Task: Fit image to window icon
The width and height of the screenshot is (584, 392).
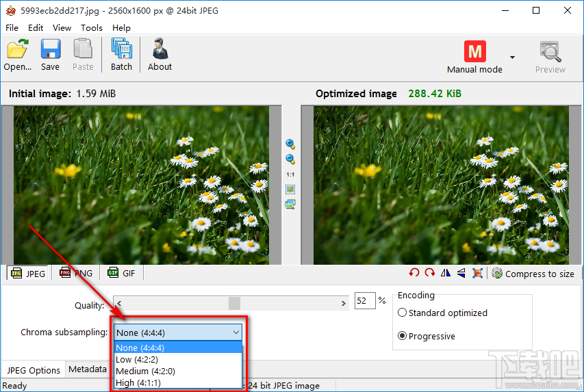Action: tap(290, 190)
